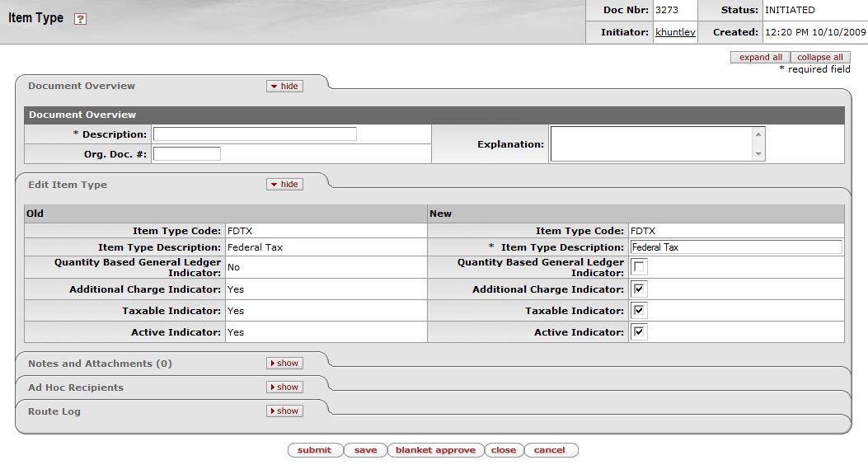Click the collapse all button
The height and width of the screenshot is (465, 868).
click(x=819, y=58)
